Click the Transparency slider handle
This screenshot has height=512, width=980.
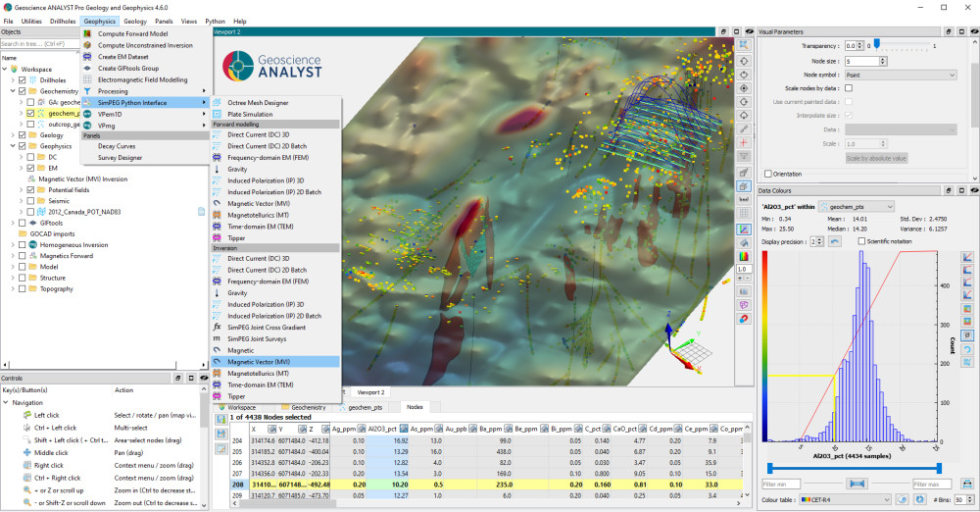click(x=876, y=45)
